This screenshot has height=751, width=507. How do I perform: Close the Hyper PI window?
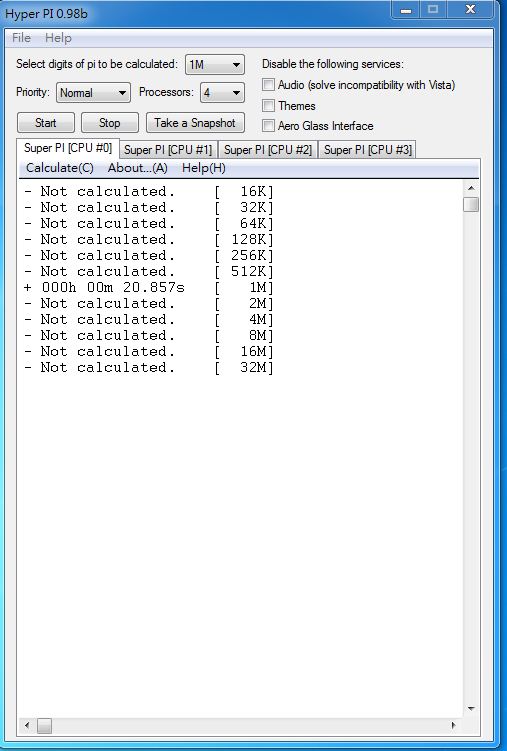tap(470, 9)
